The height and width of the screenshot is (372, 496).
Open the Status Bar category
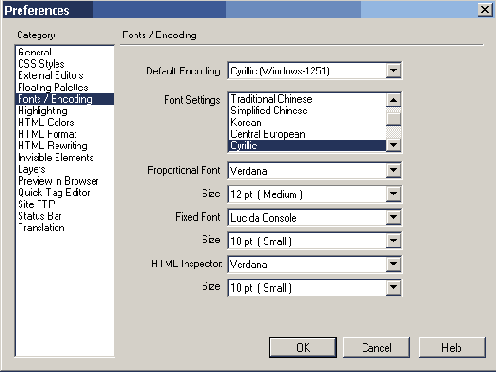pyautogui.click(x=40, y=216)
